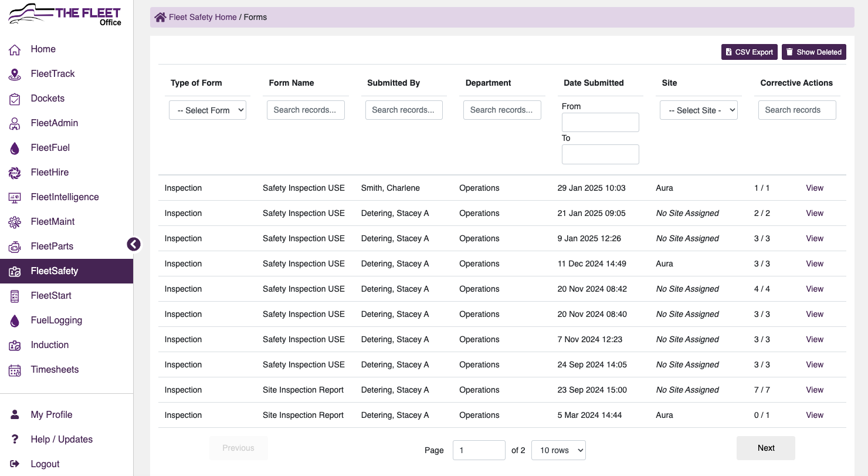Open the Select Site dropdown
This screenshot has height=476, width=868.
tap(699, 110)
